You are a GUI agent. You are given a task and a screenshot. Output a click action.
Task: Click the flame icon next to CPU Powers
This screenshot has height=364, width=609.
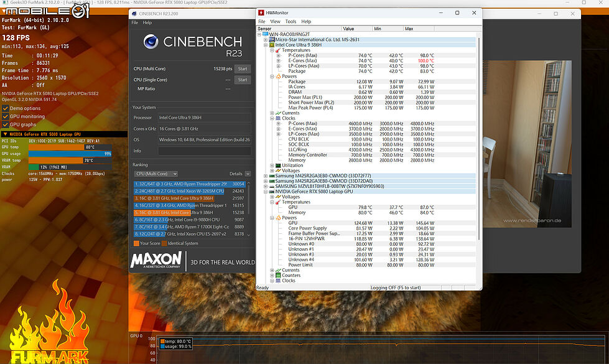[x=278, y=77]
